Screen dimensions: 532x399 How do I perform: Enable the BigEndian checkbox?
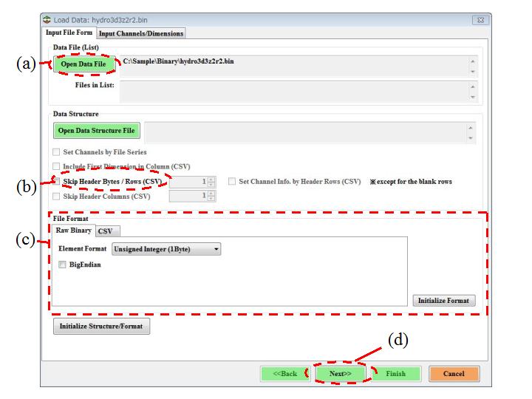62,265
